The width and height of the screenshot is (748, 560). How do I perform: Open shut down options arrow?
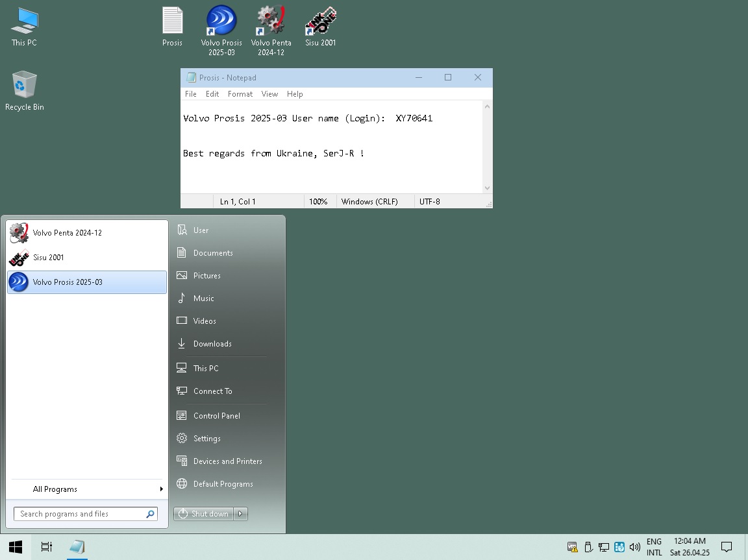(x=240, y=514)
